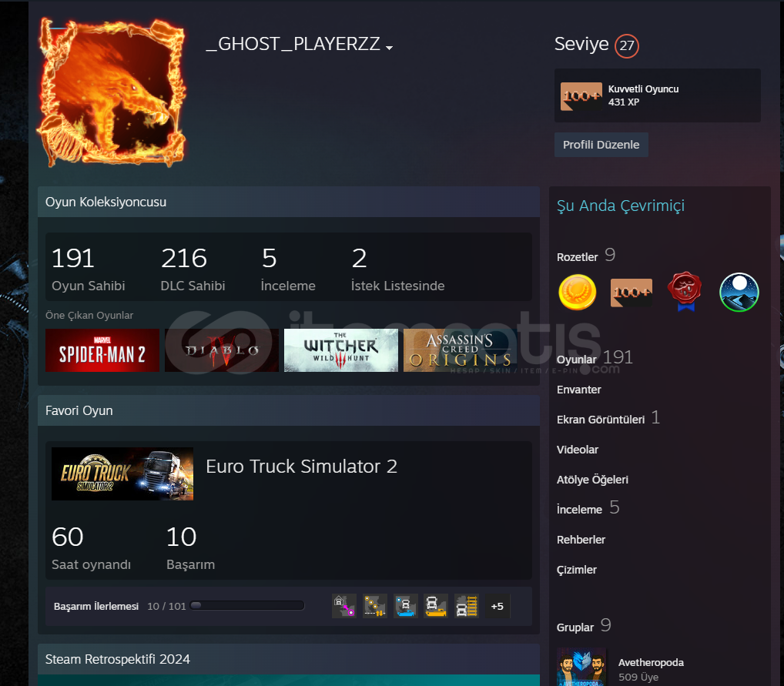The image size is (784, 686).
Task: Click the 60 Saat oynandı stat
Action: click(x=91, y=547)
